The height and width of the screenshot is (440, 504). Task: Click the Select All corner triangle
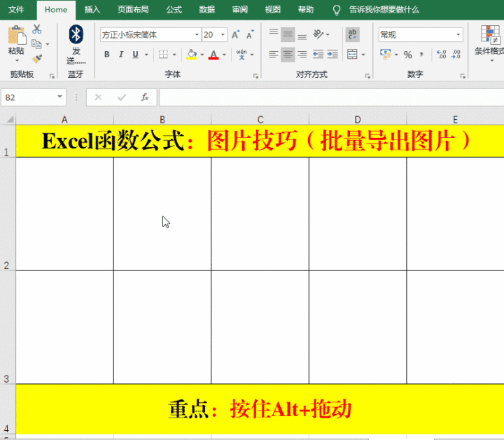(x=9, y=119)
